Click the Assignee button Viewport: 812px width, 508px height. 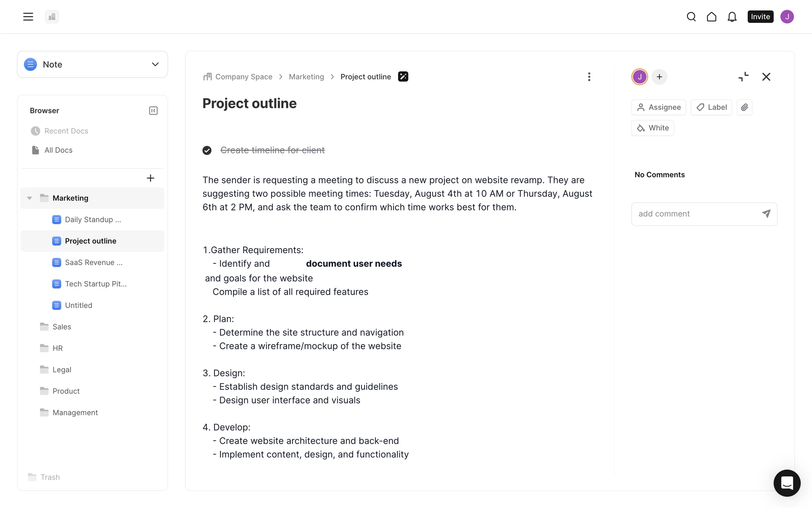[658, 108]
